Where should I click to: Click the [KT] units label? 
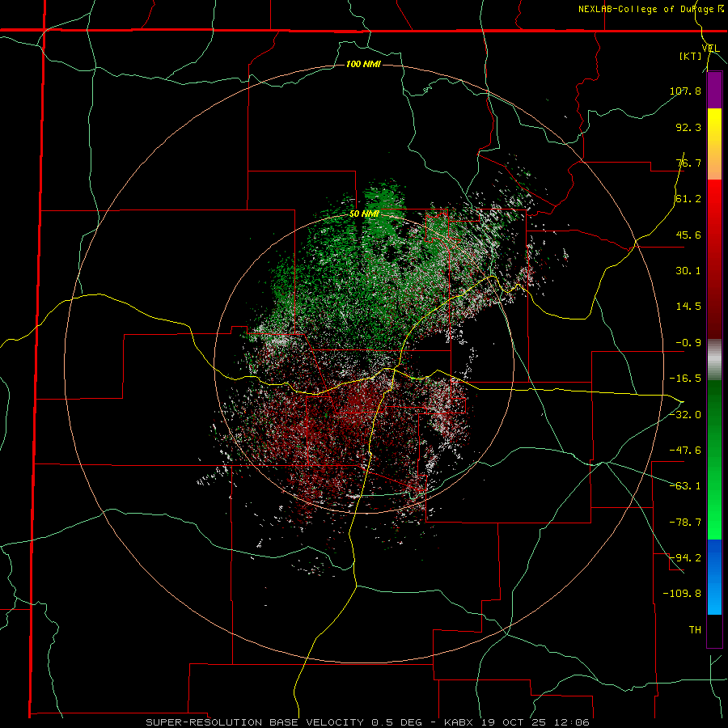point(691,56)
